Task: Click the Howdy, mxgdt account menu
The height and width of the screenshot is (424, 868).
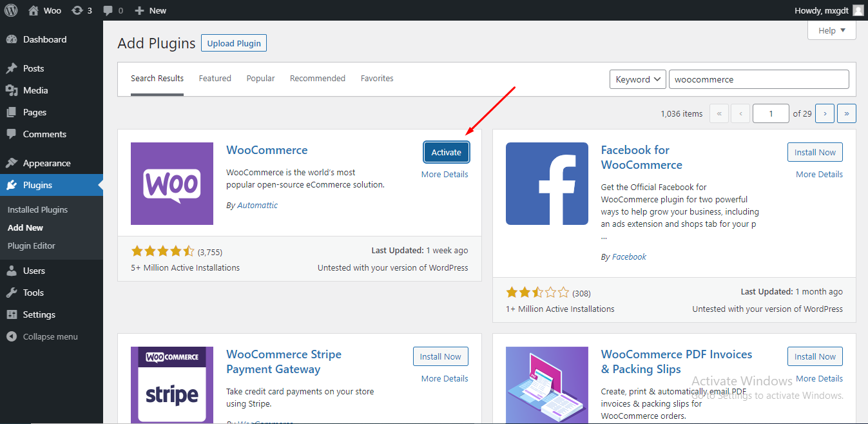Action: (x=829, y=10)
